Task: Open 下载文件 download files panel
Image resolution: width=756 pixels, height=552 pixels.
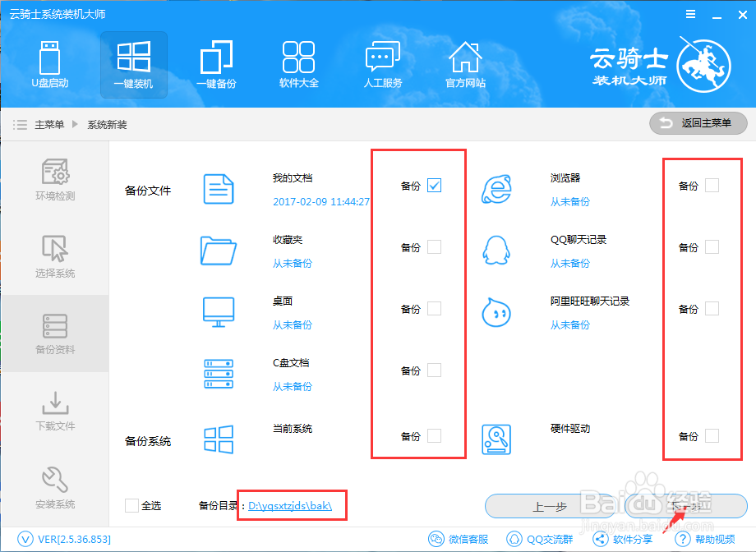Action: pyautogui.click(x=54, y=411)
